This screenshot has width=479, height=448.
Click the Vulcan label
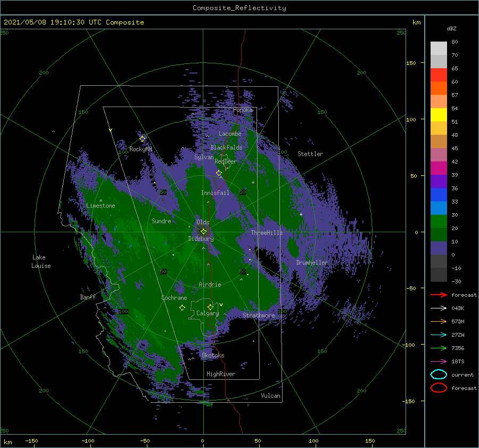pyautogui.click(x=271, y=396)
